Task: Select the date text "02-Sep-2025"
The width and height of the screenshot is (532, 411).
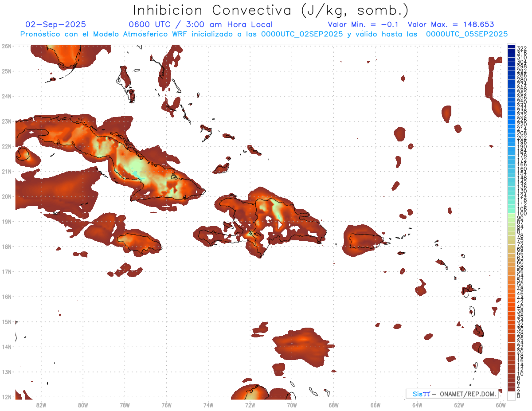Action: click(x=56, y=24)
